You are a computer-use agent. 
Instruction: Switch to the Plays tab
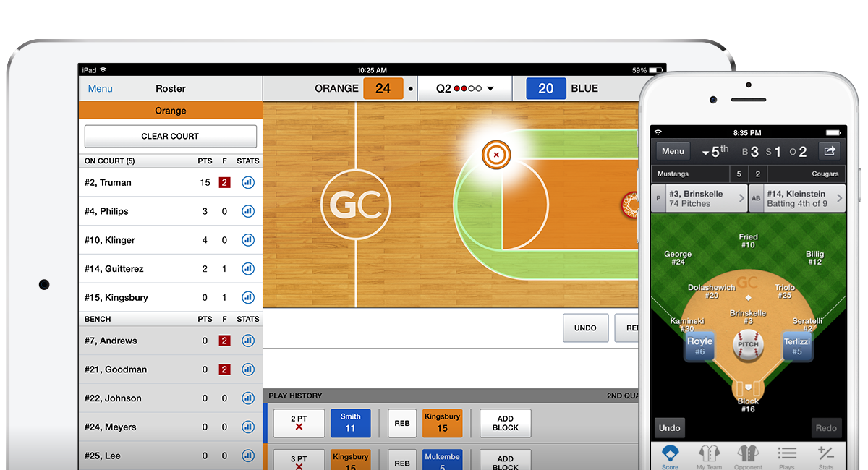[787, 457]
